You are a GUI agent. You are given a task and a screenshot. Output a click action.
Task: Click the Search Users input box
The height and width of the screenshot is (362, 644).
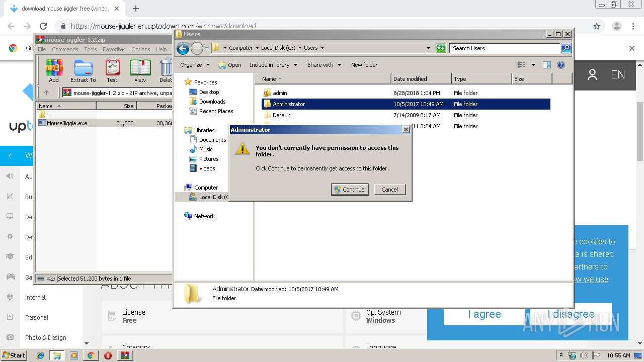505,48
